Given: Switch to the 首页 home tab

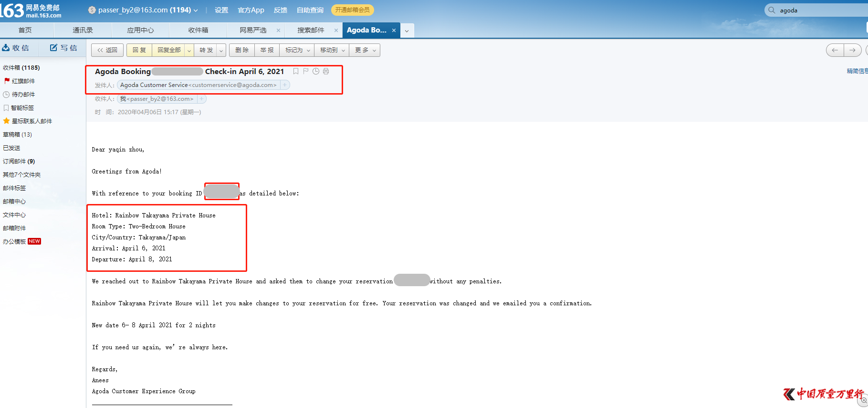Looking at the screenshot, I should click(25, 30).
